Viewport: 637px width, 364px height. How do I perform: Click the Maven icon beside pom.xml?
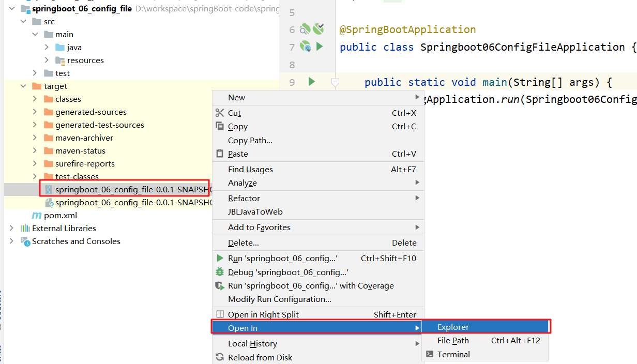coord(37,215)
